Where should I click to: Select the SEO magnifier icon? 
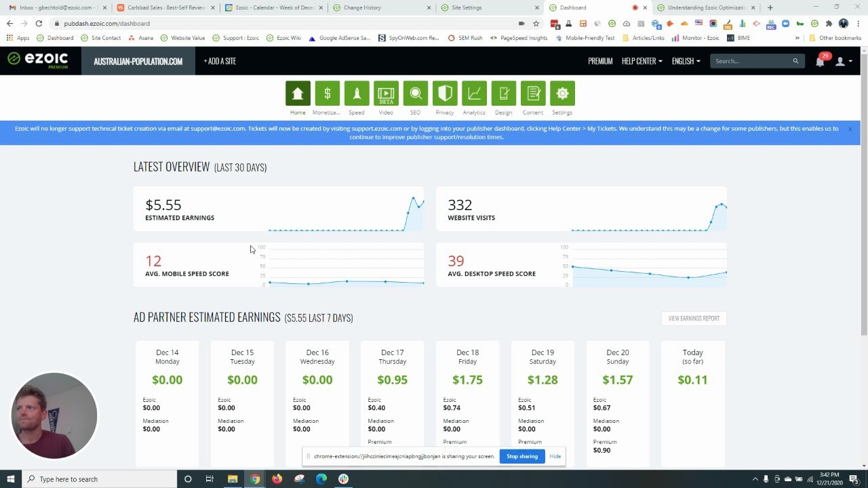pyautogui.click(x=415, y=94)
